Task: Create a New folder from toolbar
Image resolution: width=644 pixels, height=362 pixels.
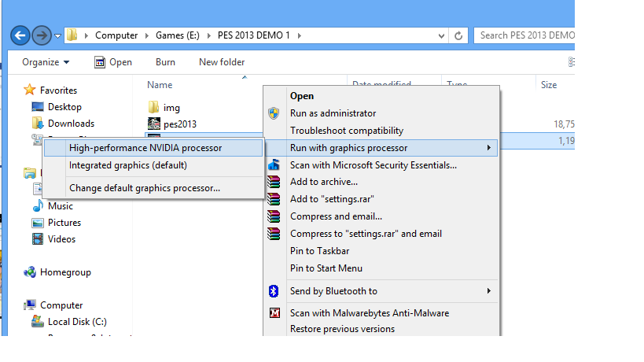Action: click(222, 62)
